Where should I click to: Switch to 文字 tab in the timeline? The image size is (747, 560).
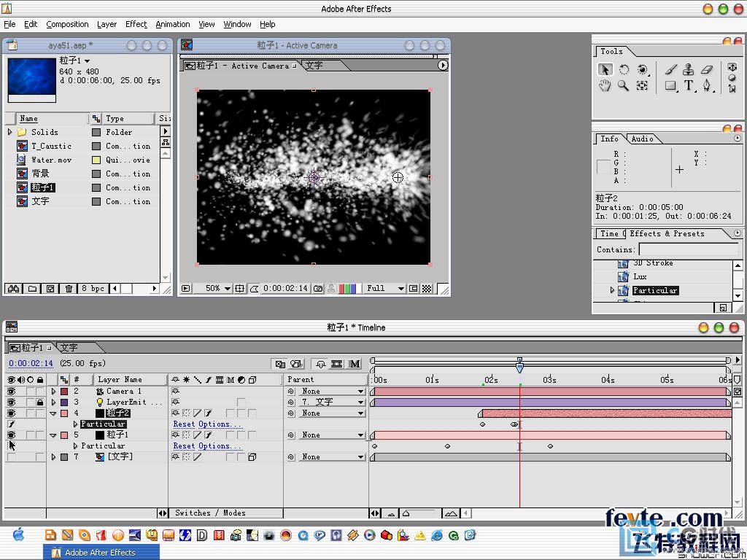(x=69, y=348)
